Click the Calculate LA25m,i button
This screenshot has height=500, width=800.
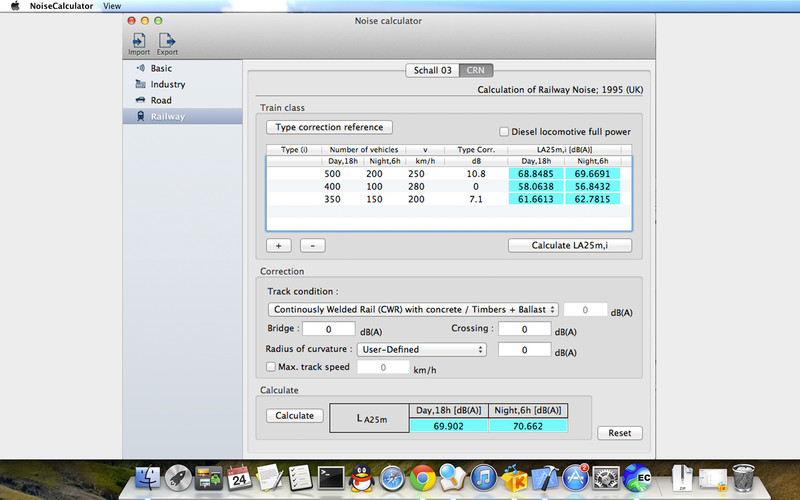click(569, 245)
